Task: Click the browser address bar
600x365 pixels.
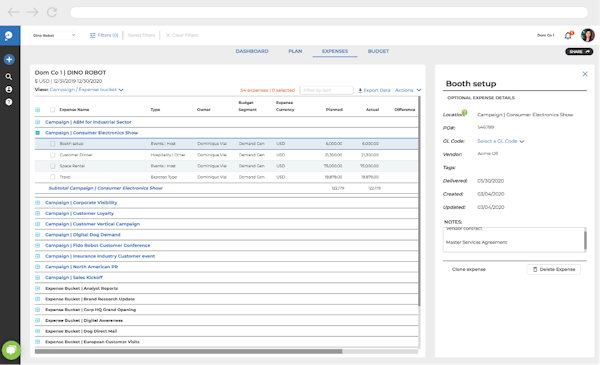Action: coord(329,12)
